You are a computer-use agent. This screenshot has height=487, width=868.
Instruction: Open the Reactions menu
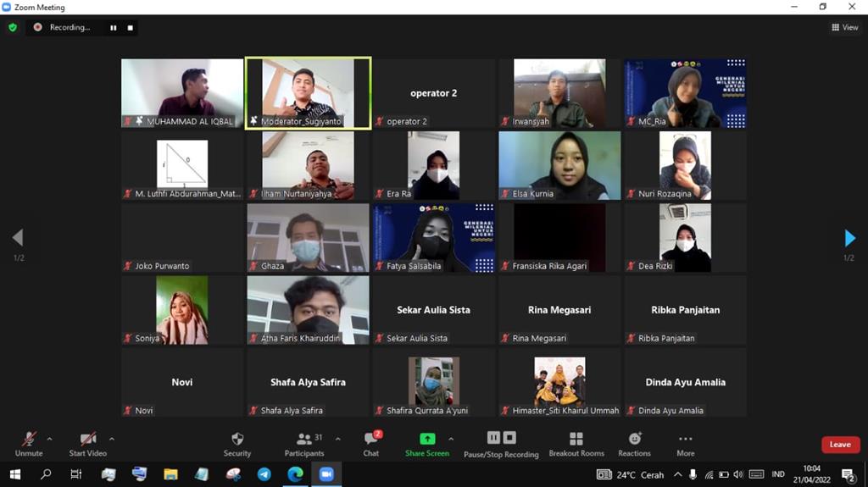tap(634, 443)
